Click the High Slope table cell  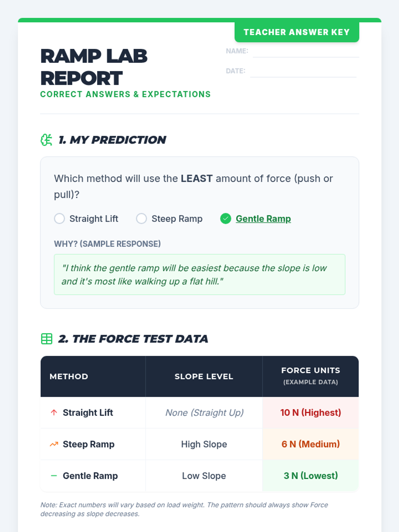pyautogui.click(x=204, y=444)
